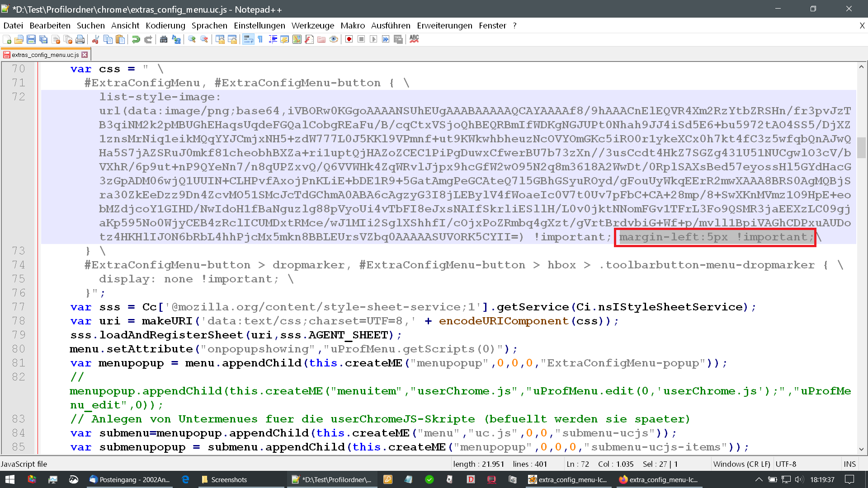Close the extras_config_menu.uc.js tab
This screenshot has width=868, height=488.
85,55
